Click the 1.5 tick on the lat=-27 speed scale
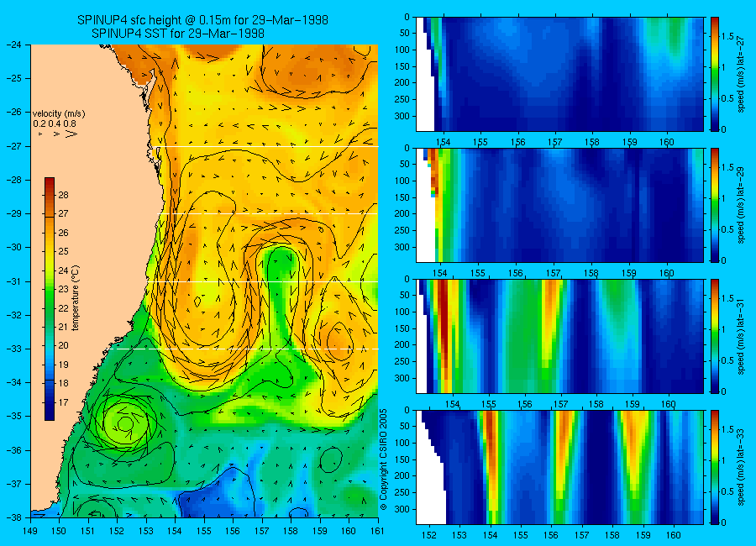756x546 pixels. pos(728,37)
